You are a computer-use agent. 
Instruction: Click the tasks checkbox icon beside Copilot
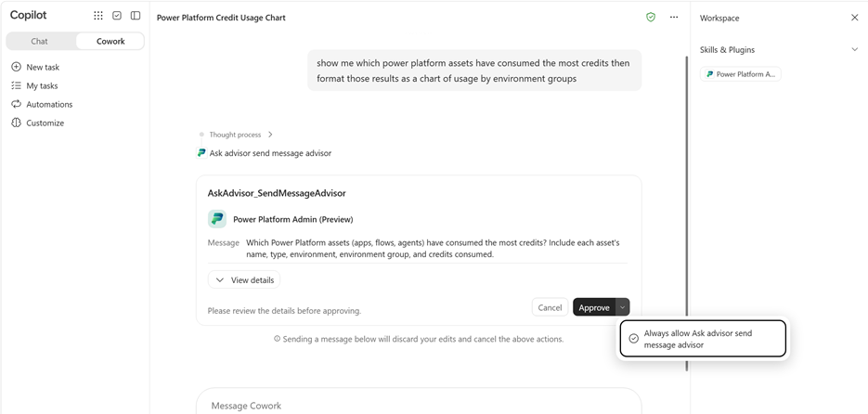pos(117,16)
